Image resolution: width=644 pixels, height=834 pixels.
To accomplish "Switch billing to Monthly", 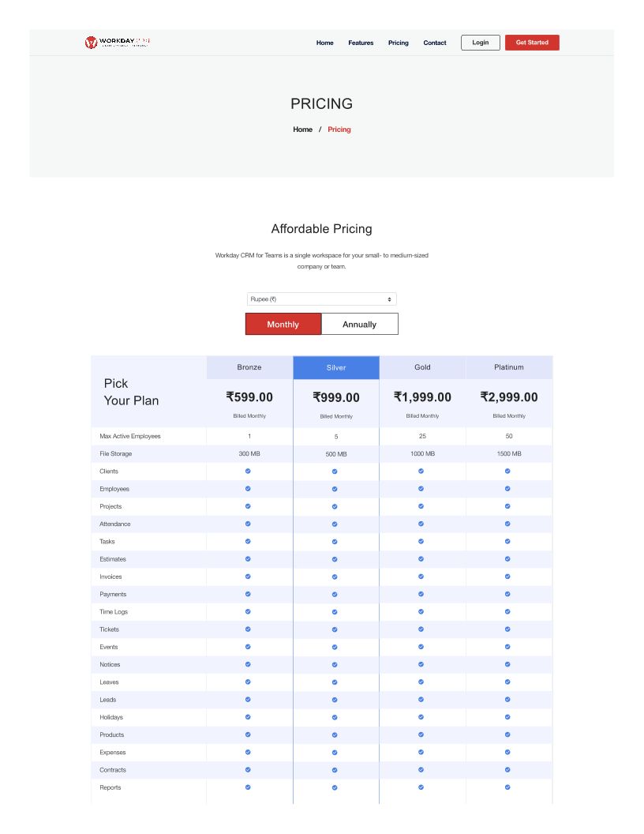I will coord(283,324).
